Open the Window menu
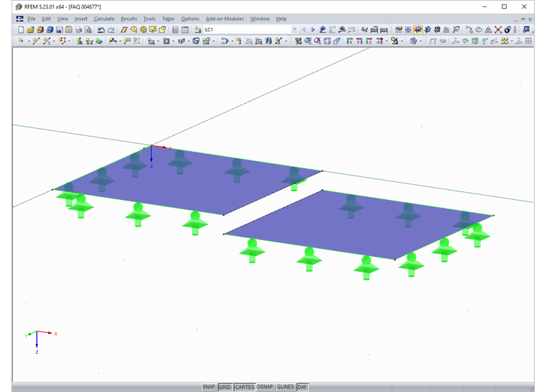Screen dimensions: 547x392 coord(260,19)
